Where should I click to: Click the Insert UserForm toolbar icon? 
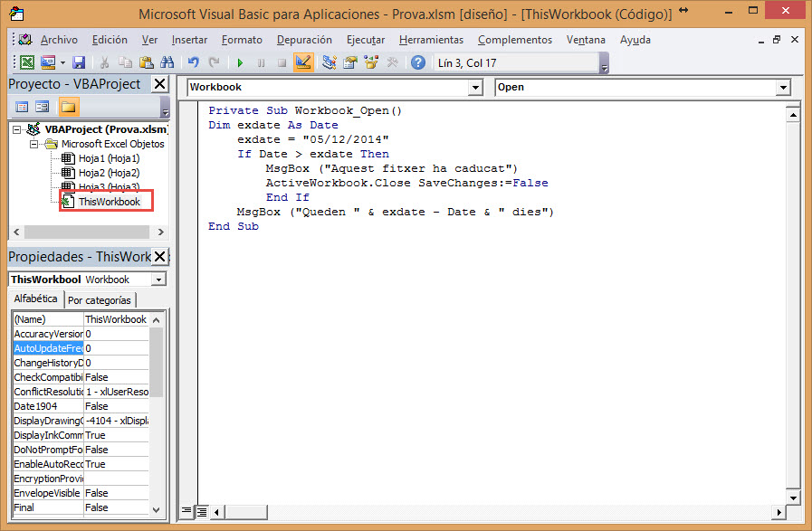[x=48, y=62]
